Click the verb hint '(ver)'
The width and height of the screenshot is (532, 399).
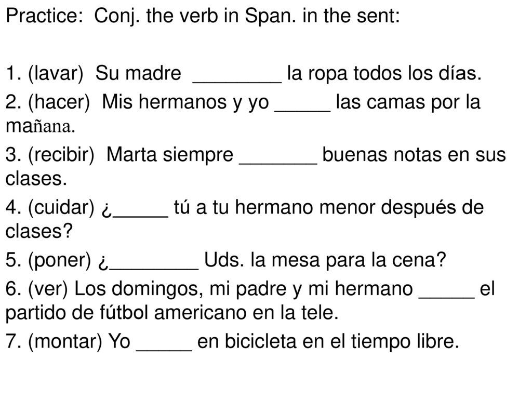coord(48,289)
